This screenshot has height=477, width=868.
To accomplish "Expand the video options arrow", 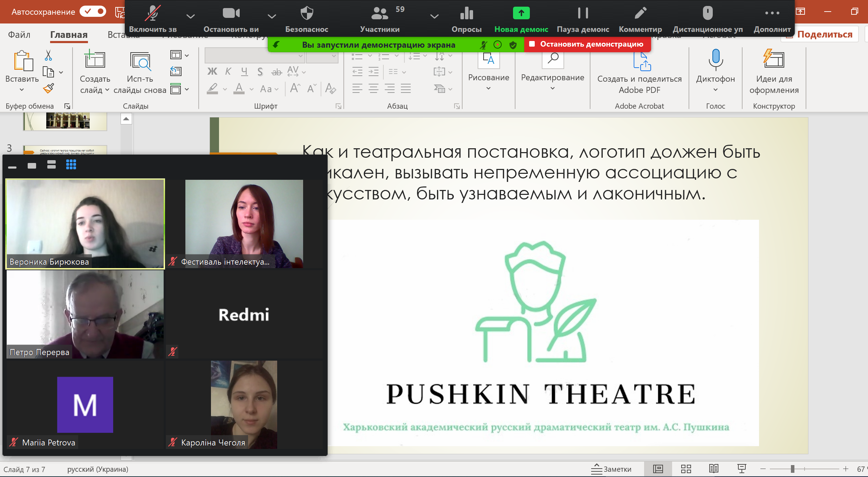I will (x=272, y=16).
